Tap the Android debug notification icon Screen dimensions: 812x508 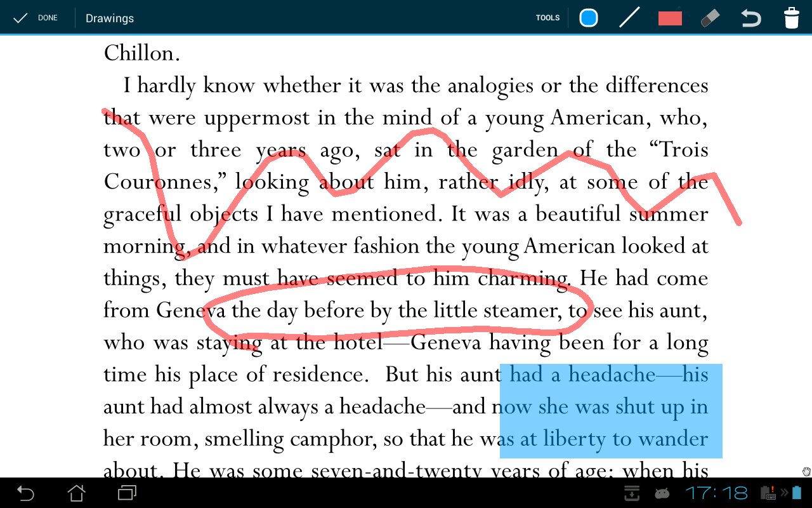point(663,493)
